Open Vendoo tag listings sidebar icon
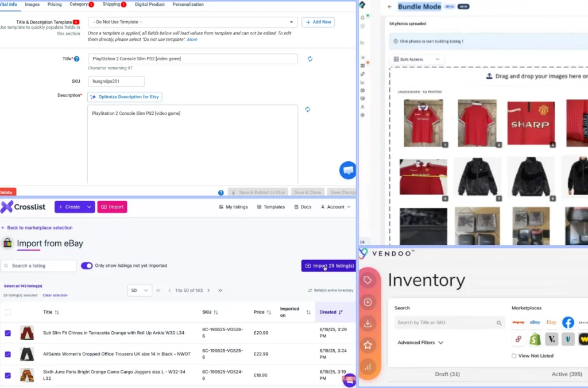The width and height of the screenshot is (588, 388). click(367, 281)
